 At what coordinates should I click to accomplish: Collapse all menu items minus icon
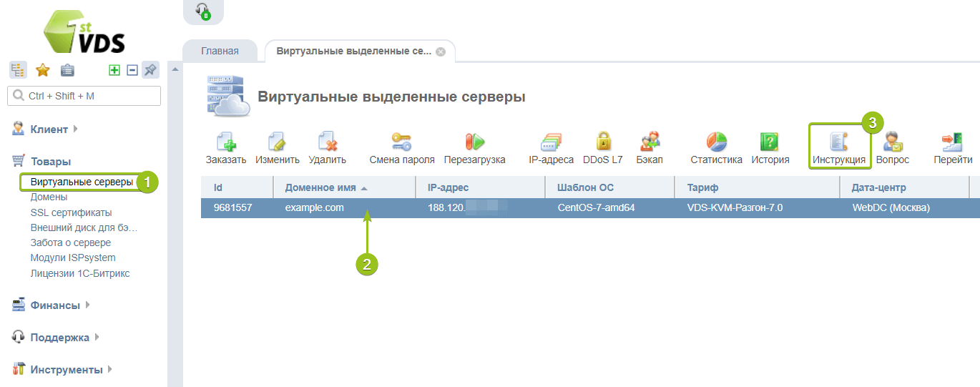tap(132, 70)
